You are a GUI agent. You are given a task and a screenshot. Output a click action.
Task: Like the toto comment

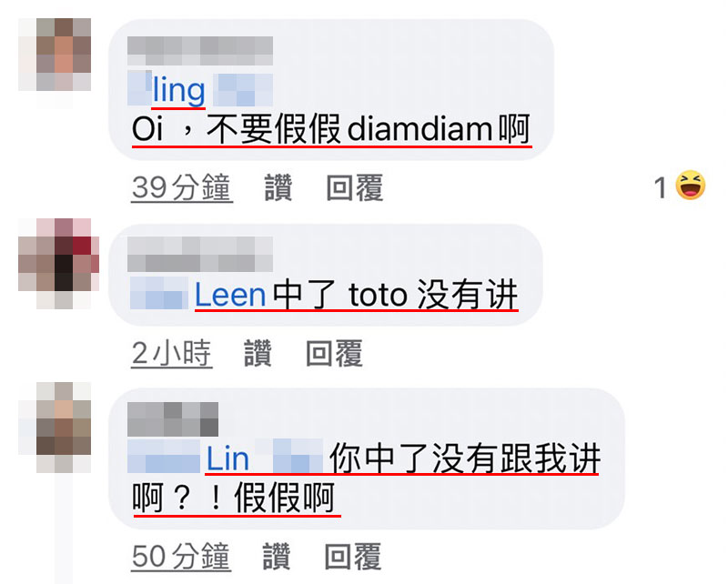coord(258,353)
